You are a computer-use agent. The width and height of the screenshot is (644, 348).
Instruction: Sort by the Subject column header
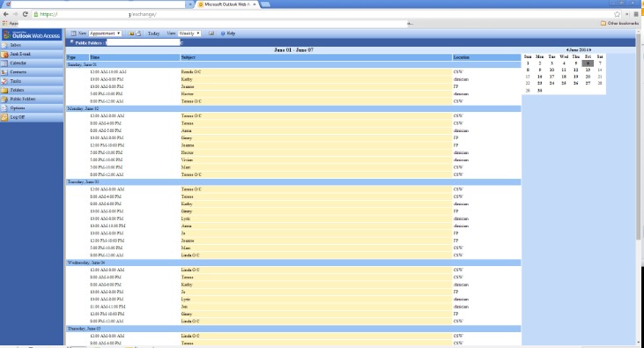[x=316, y=57]
